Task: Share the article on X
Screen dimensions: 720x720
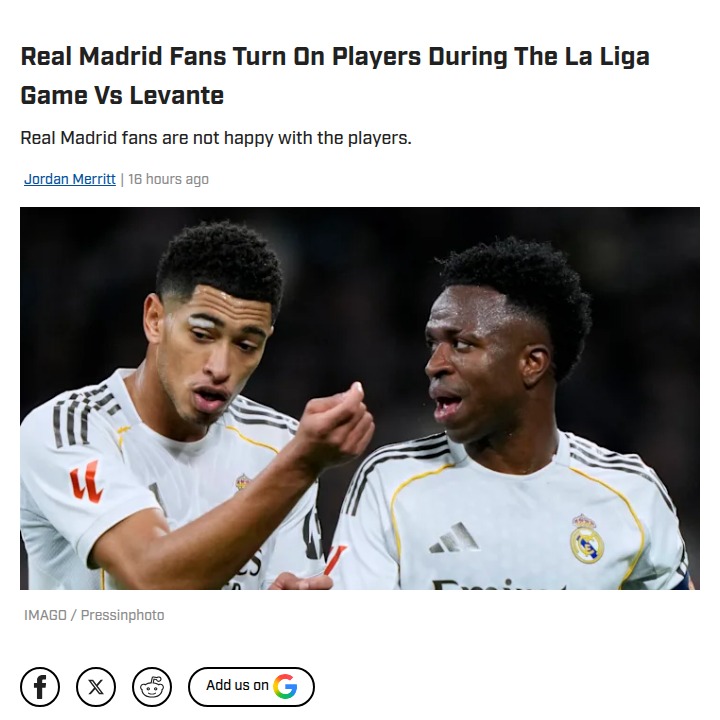Action: pos(96,686)
